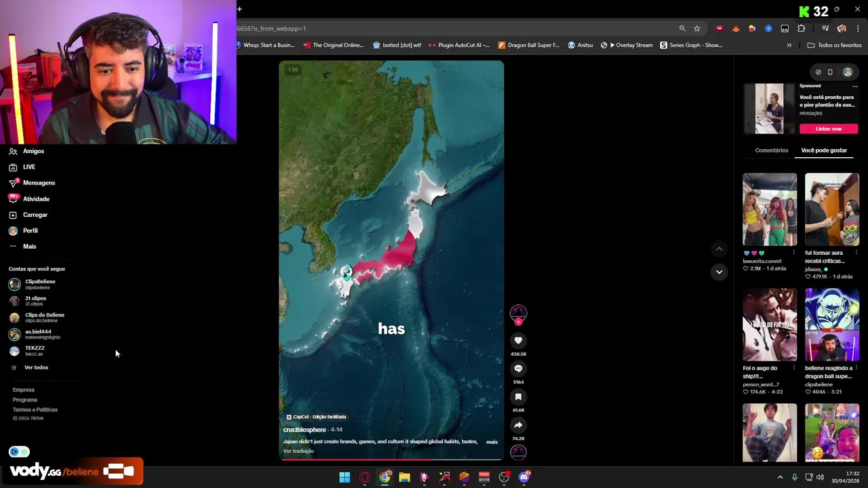Image resolution: width=868 pixels, height=488 pixels.
Task: Open the Todos os favoritos folder
Action: click(834, 45)
